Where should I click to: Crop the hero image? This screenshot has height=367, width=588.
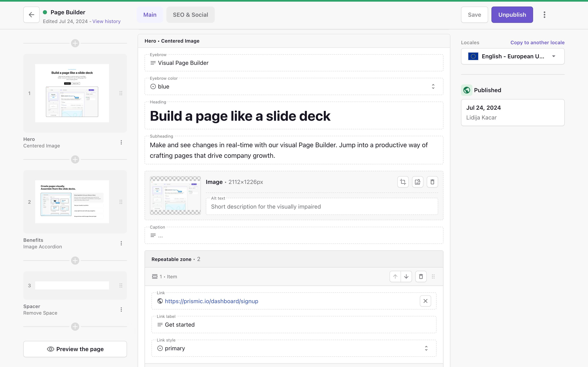point(403,182)
